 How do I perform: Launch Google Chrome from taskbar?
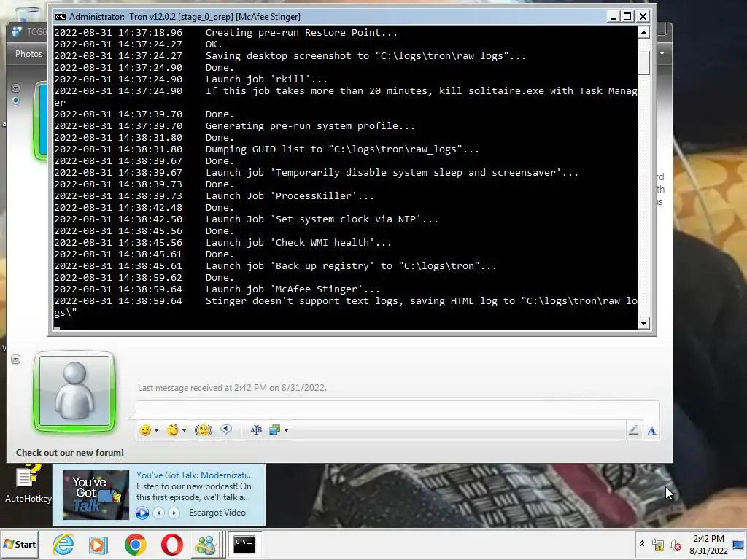tap(135, 544)
